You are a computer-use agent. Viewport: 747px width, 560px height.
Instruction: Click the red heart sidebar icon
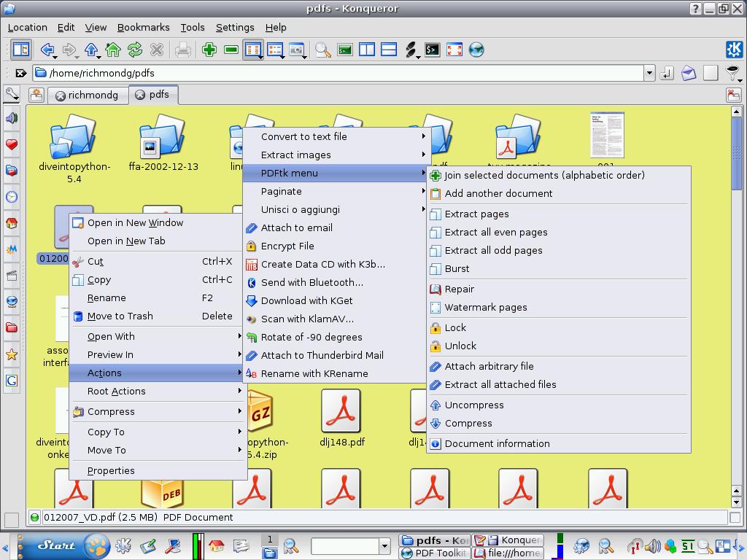pyautogui.click(x=12, y=144)
